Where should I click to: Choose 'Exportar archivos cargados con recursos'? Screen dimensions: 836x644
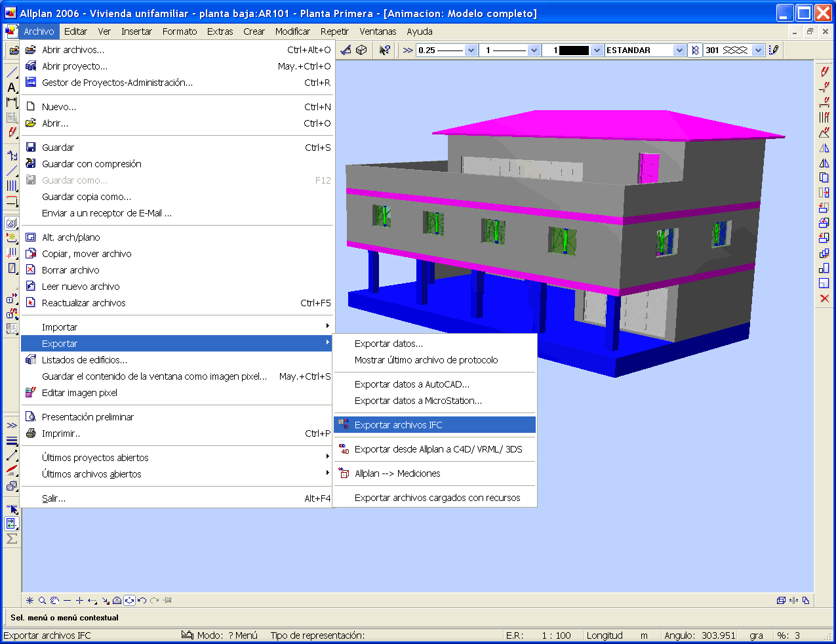(435, 498)
